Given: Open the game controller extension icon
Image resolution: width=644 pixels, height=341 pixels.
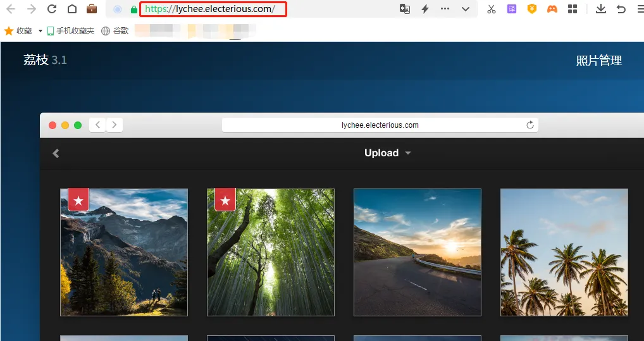Looking at the screenshot, I should (x=552, y=9).
